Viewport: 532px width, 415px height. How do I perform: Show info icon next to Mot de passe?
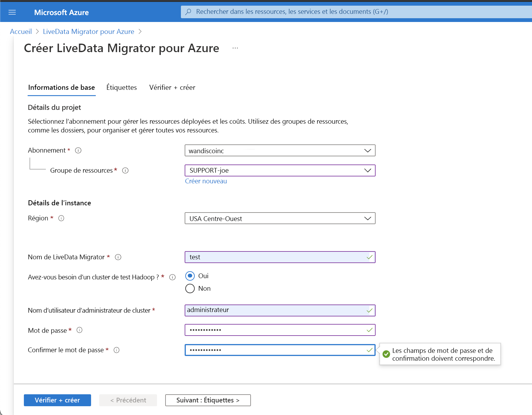pyautogui.click(x=79, y=330)
